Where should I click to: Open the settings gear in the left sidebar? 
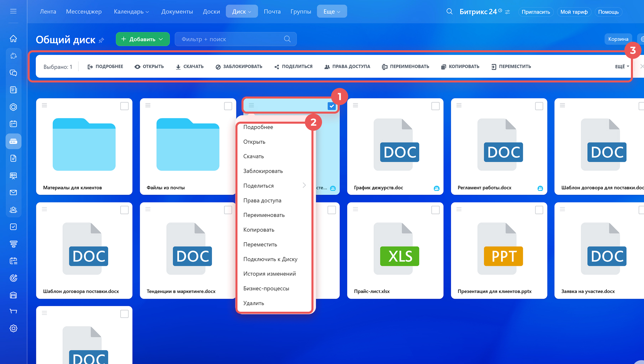coord(13,328)
